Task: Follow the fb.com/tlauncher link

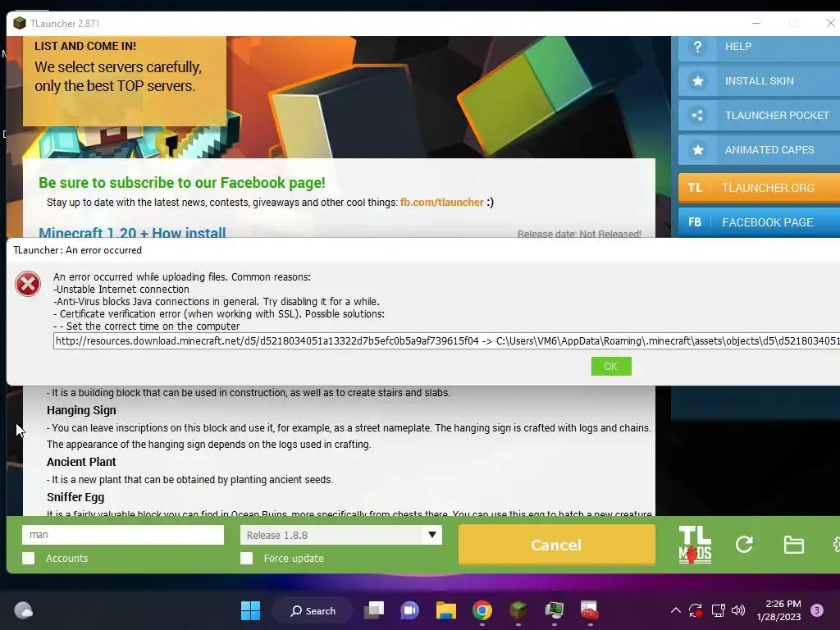Action: [x=442, y=203]
